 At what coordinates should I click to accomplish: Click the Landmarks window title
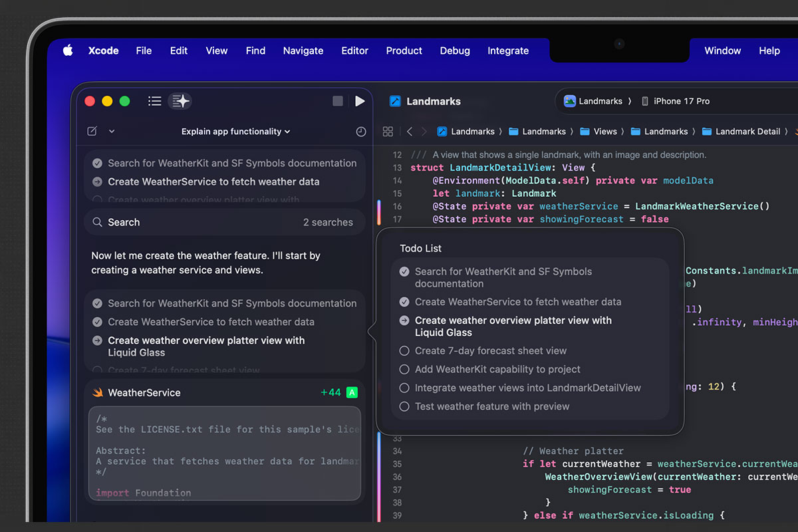(x=434, y=101)
